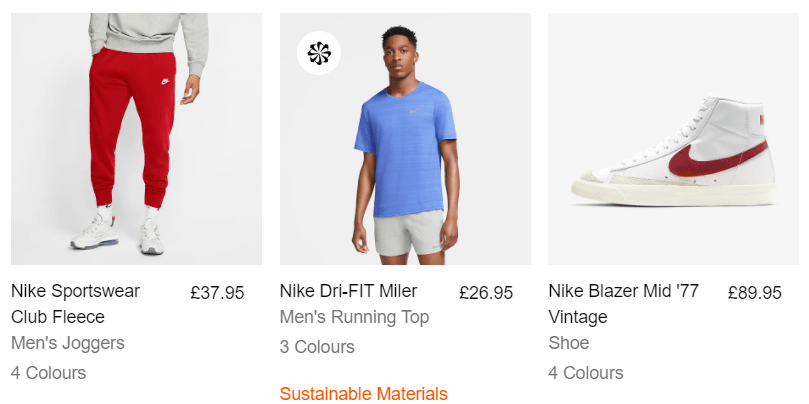This screenshot has height=404, width=809.
Task: Click the Nike Dri-FIT Miler title
Action: 348,291
